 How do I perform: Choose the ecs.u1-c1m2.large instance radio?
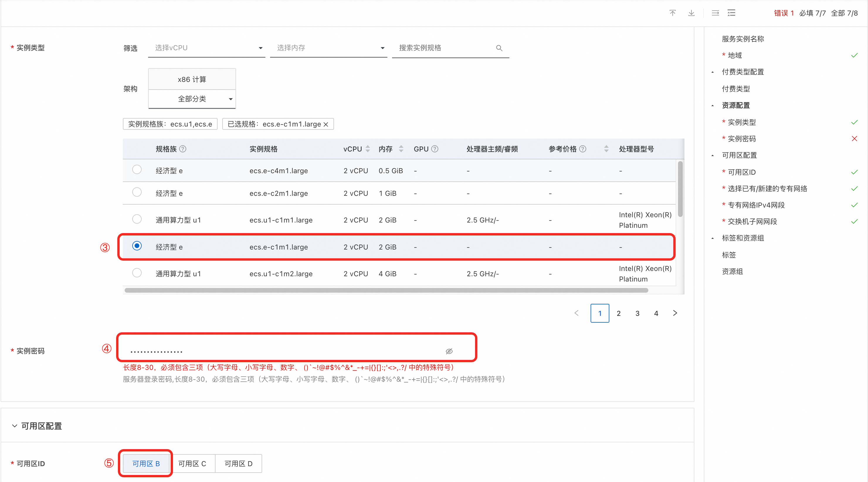[137, 272]
